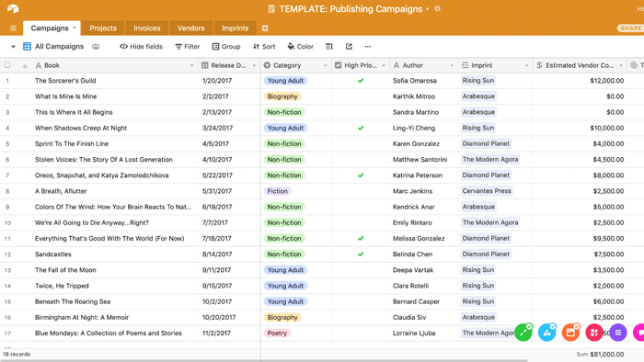The width and height of the screenshot is (644, 362).
Task: Click the Poetry tag for Blue Mondays
Action: pos(277,333)
